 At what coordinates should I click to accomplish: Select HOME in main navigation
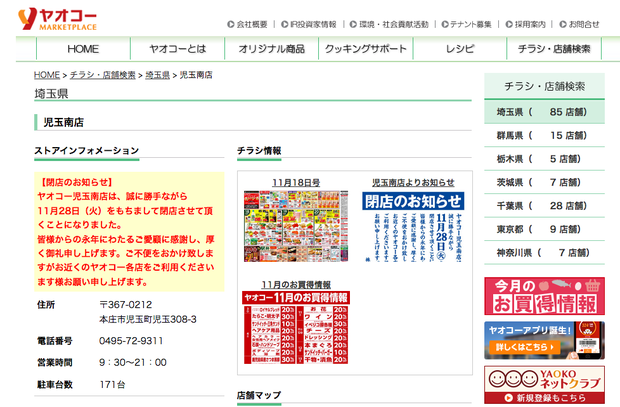pyautogui.click(x=83, y=49)
